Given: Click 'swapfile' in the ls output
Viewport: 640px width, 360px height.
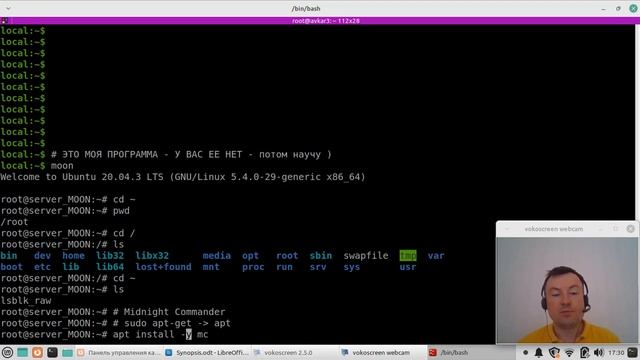Looking at the screenshot, I should (366, 256).
